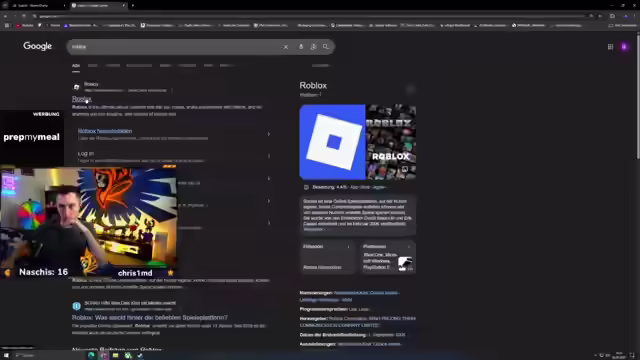Viewport: 640px width, 360px height.
Task: Click the prepmymeal advertisement banner
Action: pos(32,138)
